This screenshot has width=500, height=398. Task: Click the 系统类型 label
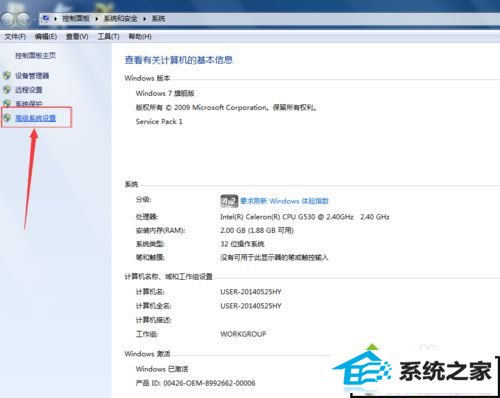pyautogui.click(x=150, y=244)
